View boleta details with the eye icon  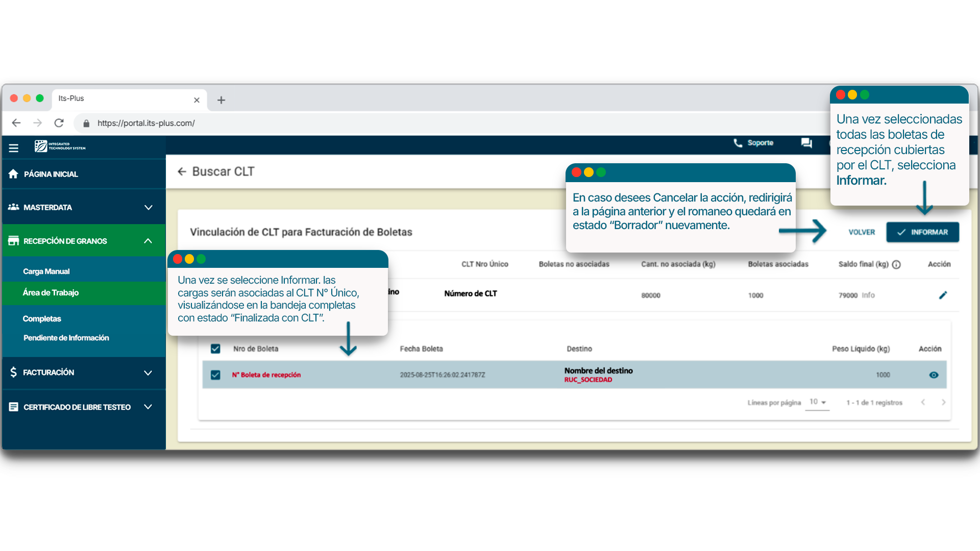[x=934, y=375]
